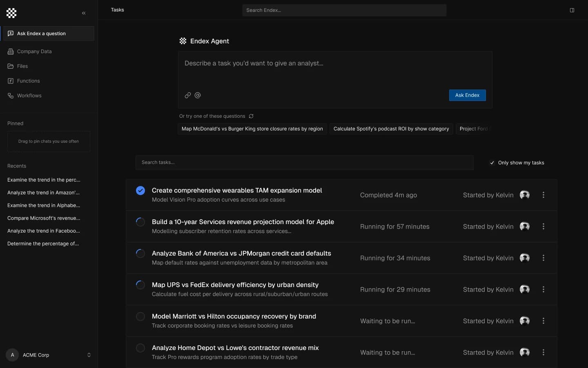588x368 pixels.
Task: Open options for Bank of America task
Action: pos(543,258)
